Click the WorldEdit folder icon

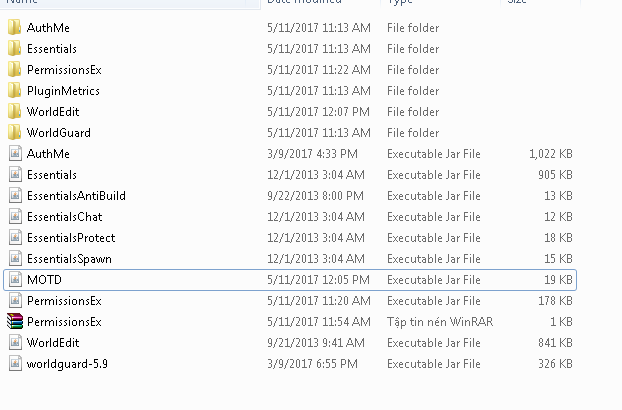pos(14,112)
